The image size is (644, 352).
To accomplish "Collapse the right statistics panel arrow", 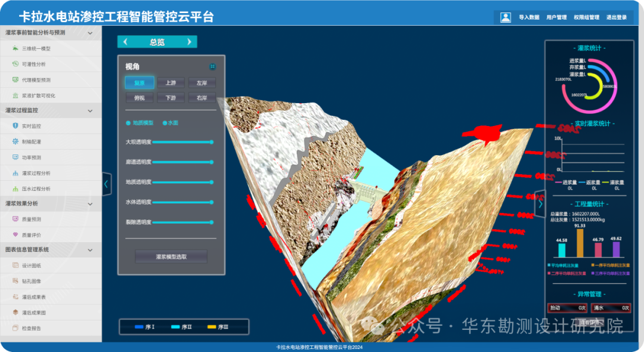I will pos(540,203).
